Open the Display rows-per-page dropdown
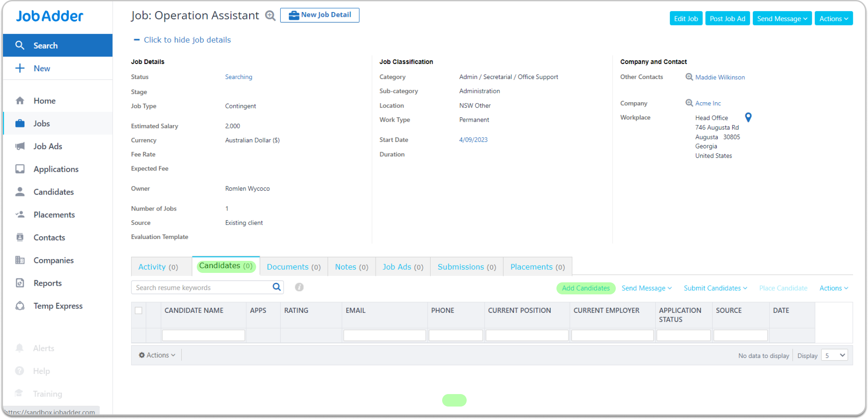The width and height of the screenshot is (868, 419). pos(834,355)
